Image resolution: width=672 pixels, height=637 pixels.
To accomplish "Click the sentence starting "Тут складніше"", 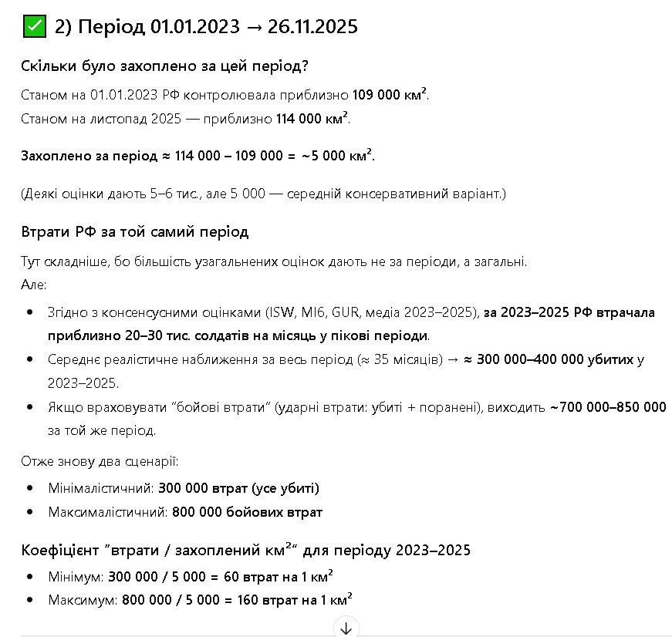I will click(x=274, y=261).
